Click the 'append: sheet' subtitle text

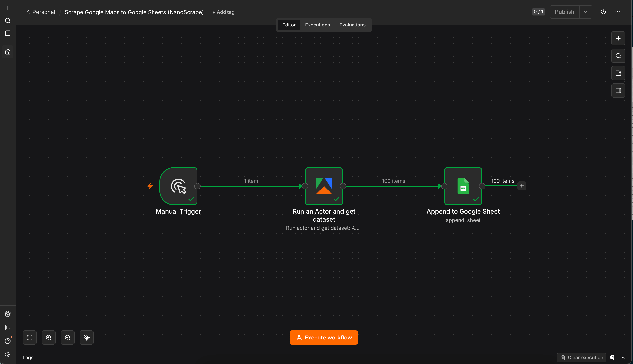(x=463, y=220)
